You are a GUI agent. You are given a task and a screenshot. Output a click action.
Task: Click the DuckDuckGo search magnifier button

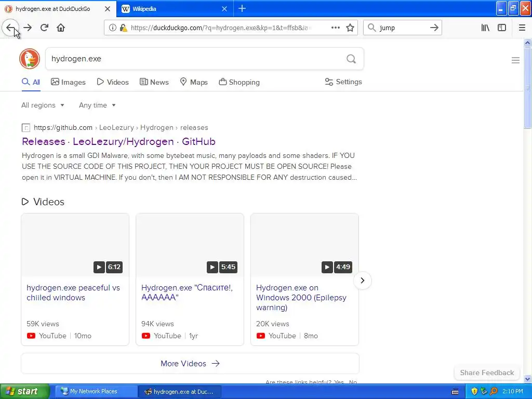[x=351, y=59]
